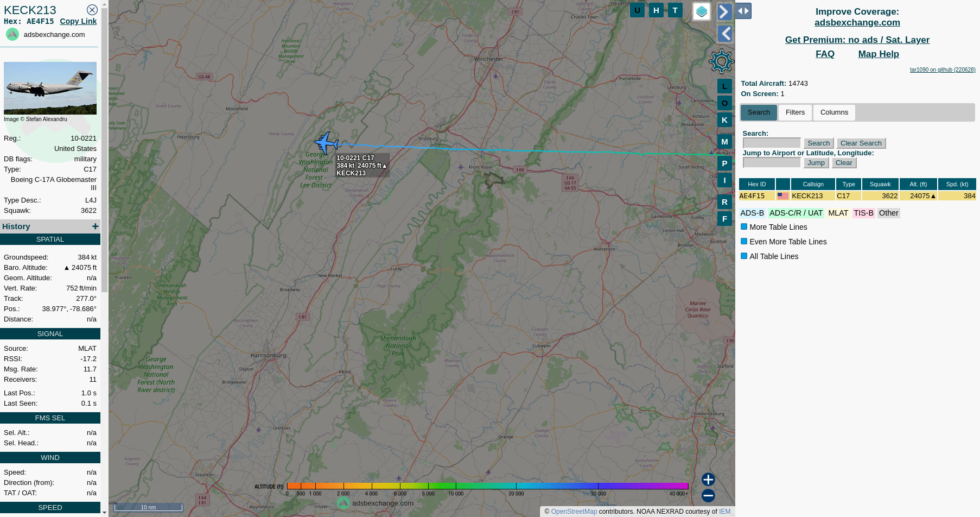Screen dimensions: 980x517
Task: Zoom in the map with plus button
Action: click(708, 480)
